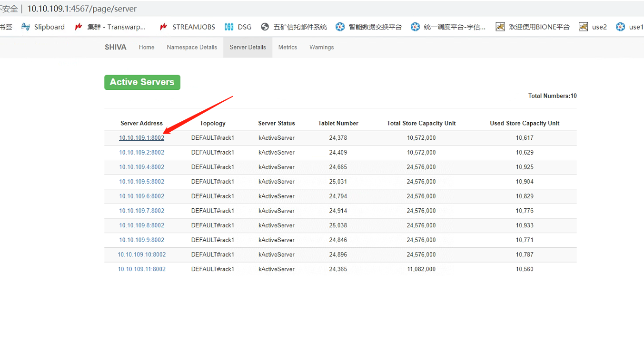Click used capacity value 10,776
The height and width of the screenshot is (351, 644).
525,211
